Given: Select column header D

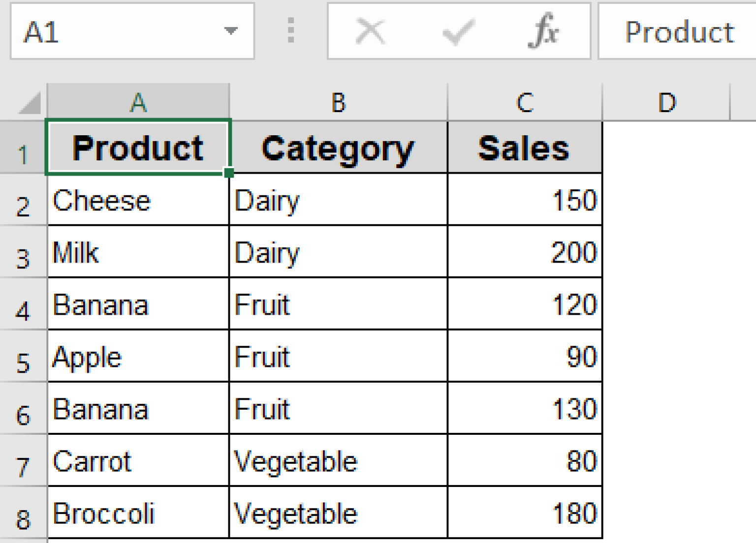Looking at the screenshot, I should (x=667, y=101).
